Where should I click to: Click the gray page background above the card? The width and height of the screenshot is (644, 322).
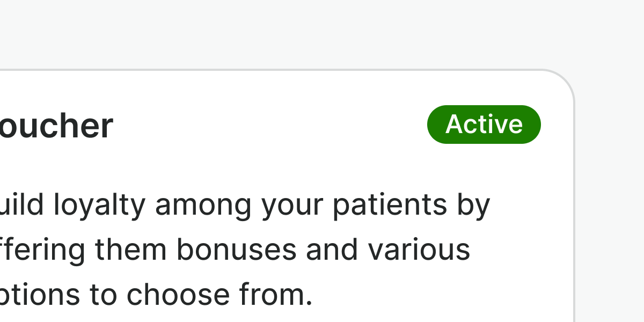[268, 32]
